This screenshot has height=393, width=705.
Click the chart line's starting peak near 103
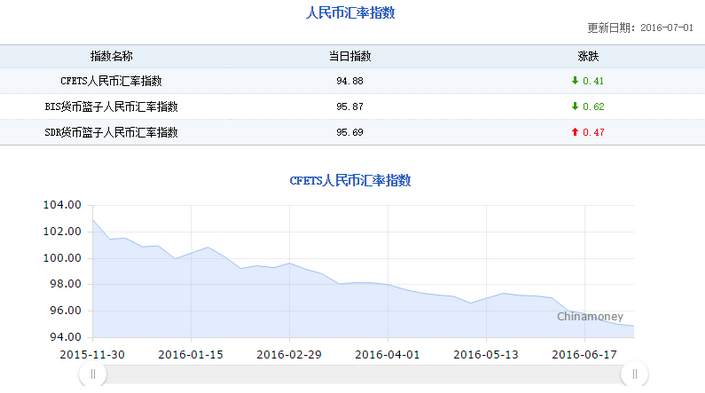(x=93, y=220)
